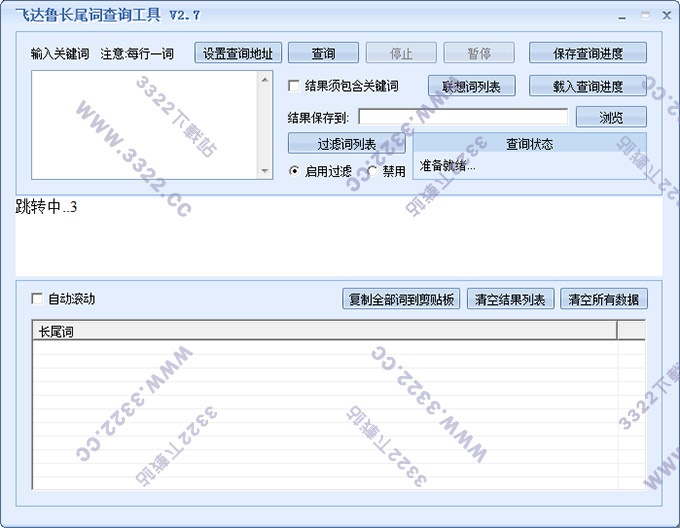Clear results with 清空结果列表

(x=510, y=299)
